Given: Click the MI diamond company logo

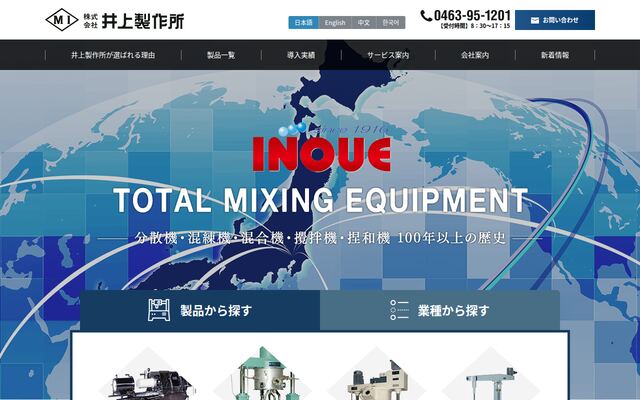Looking at the screenshot, I should 62,20.
